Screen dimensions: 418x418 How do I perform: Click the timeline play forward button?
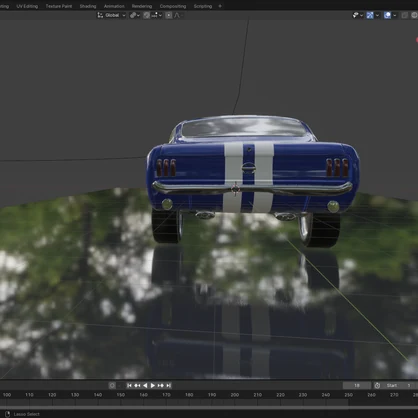(x=153, y=385)
